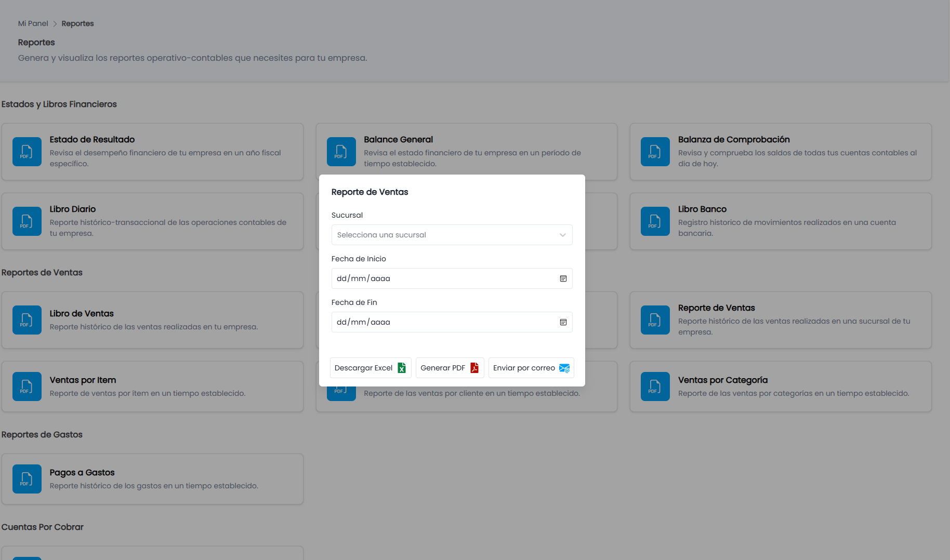Go to Mi Panel breadcrumb link
950x560 pixels.
pos(33,23)
